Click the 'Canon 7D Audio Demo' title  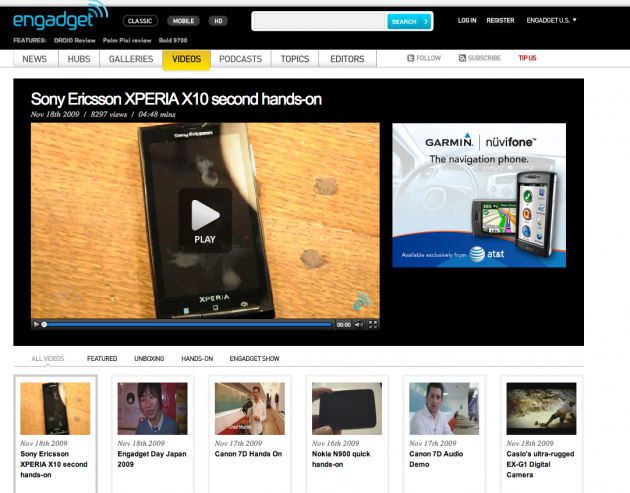(436, 459)
